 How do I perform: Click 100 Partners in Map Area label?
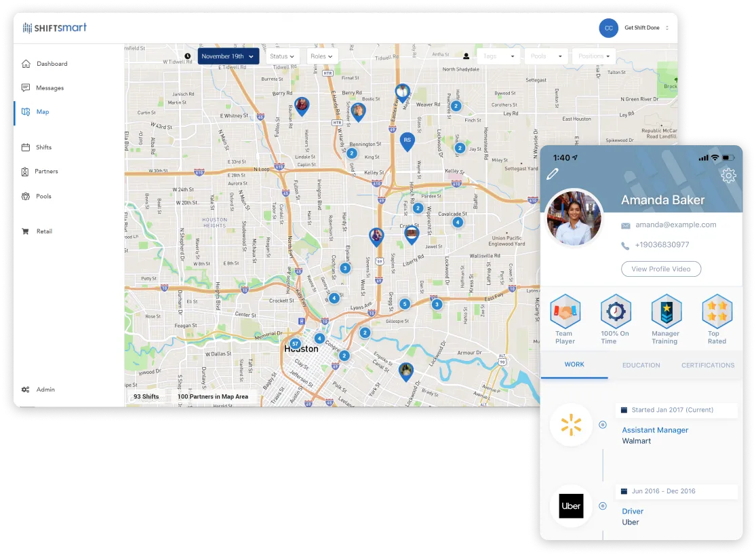point(213,397)
